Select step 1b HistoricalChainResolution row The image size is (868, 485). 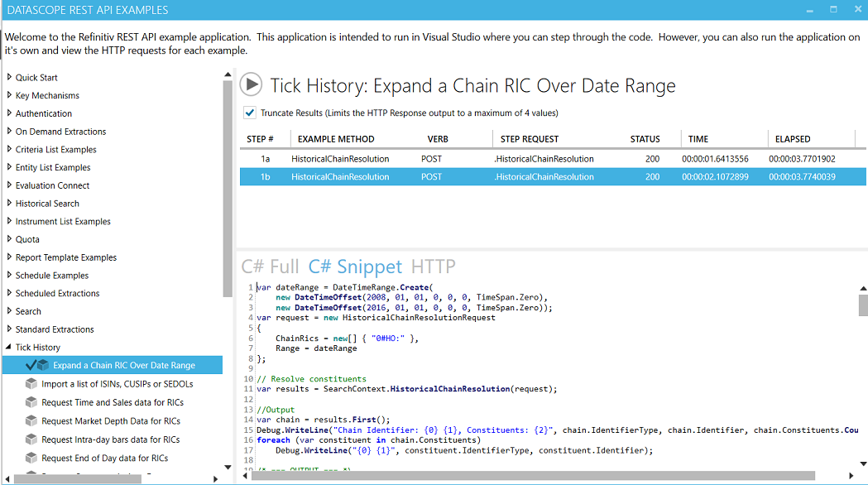[x=553, y=176]
